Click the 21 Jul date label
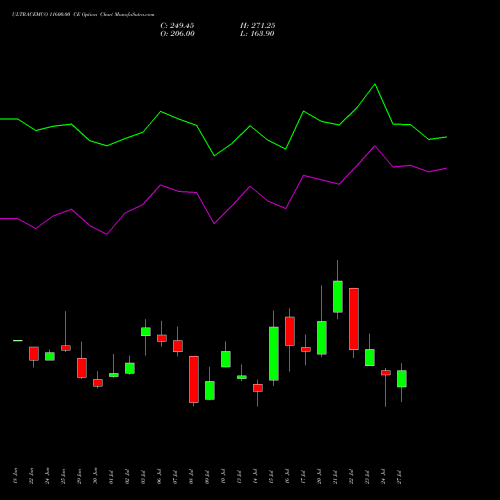 [x=335, y=476]
